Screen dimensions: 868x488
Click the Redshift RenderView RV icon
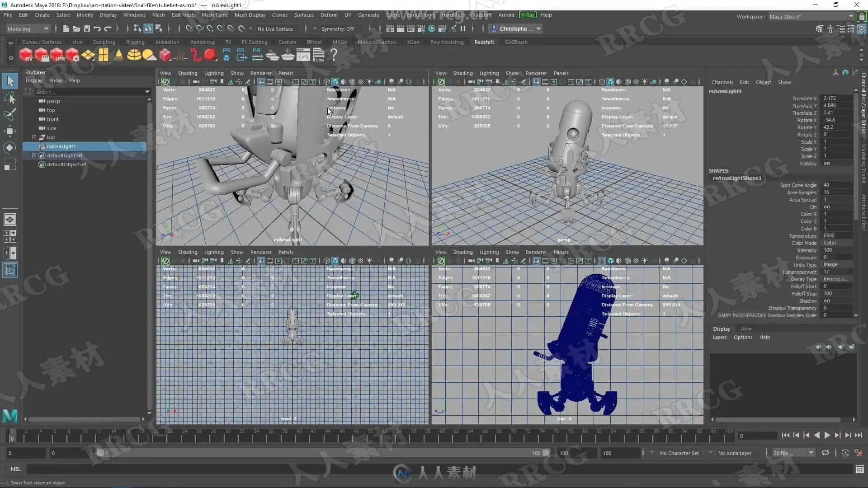(x=26, y=55)
